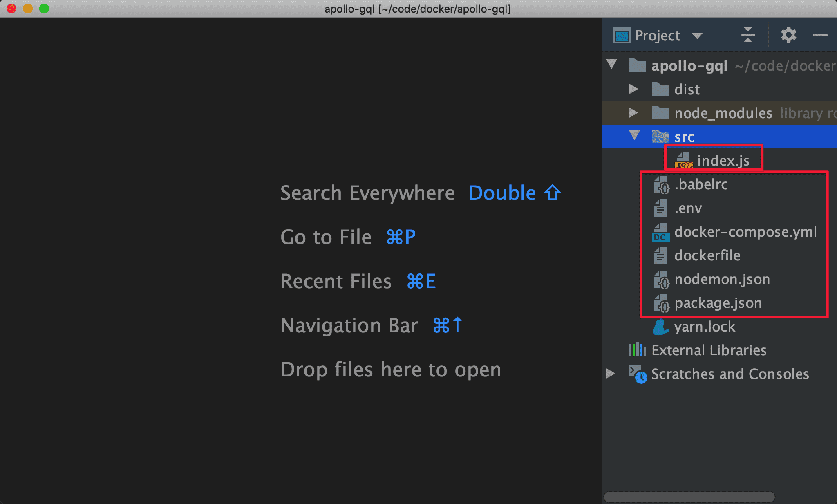Select the dist folder name
The height and width of the screenshot is (504, 837).
pyautogui.click(x=687, y=90)
